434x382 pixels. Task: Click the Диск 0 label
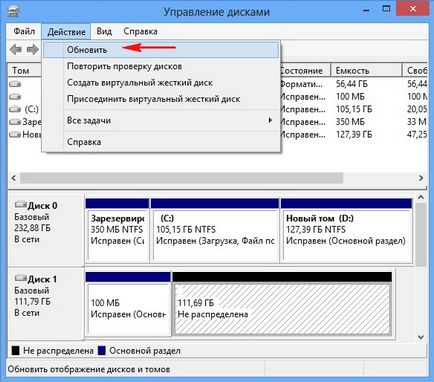point(42,206)
